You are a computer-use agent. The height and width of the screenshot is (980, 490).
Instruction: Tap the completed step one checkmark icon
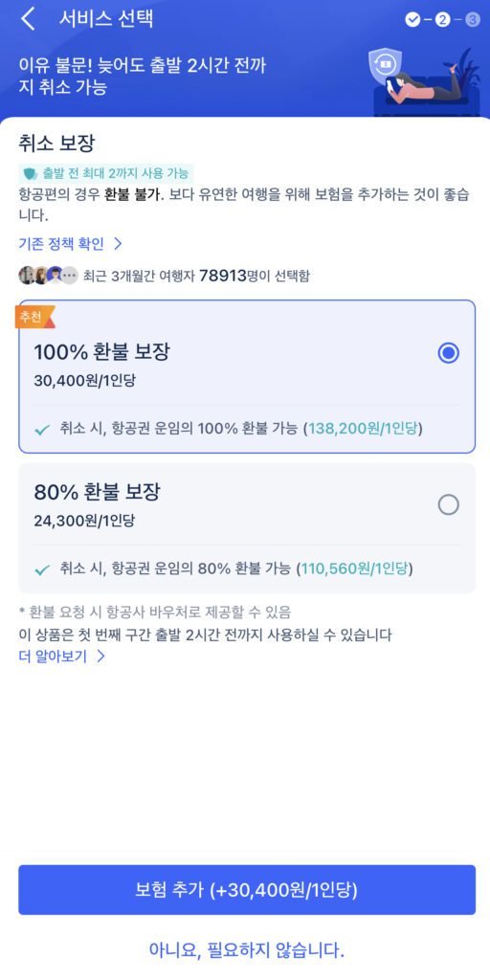click(412, 19)
